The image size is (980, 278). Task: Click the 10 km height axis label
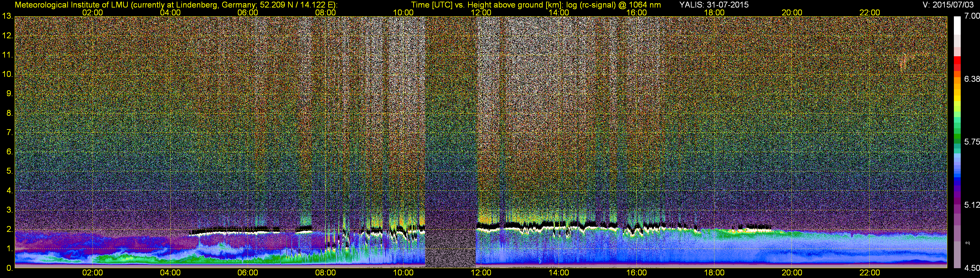coord(7,74)
